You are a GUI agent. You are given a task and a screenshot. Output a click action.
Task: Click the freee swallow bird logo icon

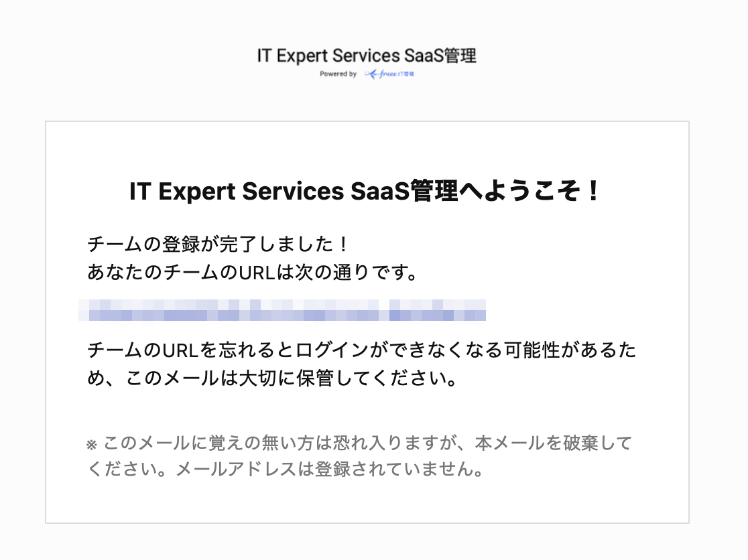371,74
